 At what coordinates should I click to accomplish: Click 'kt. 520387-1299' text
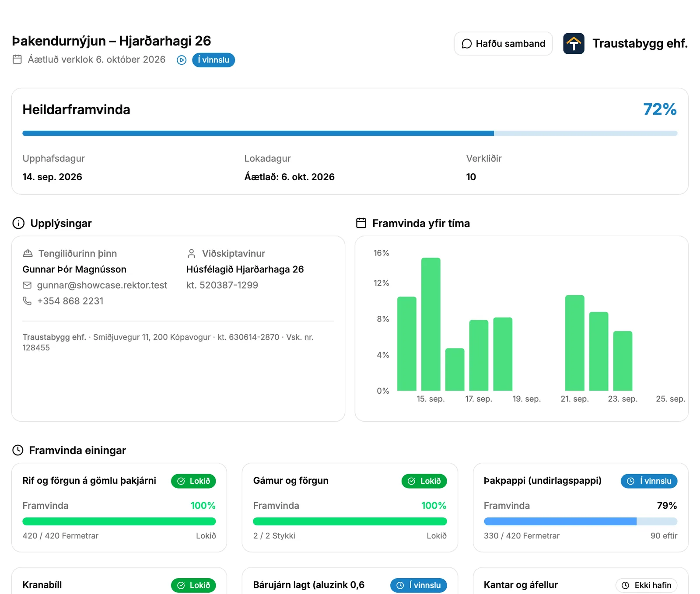coord(222,285)
